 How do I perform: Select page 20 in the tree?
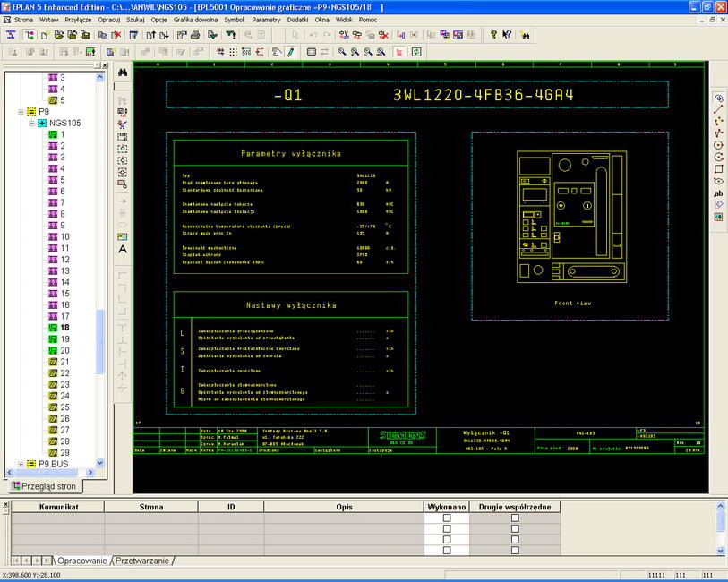(x=64, y=350)
